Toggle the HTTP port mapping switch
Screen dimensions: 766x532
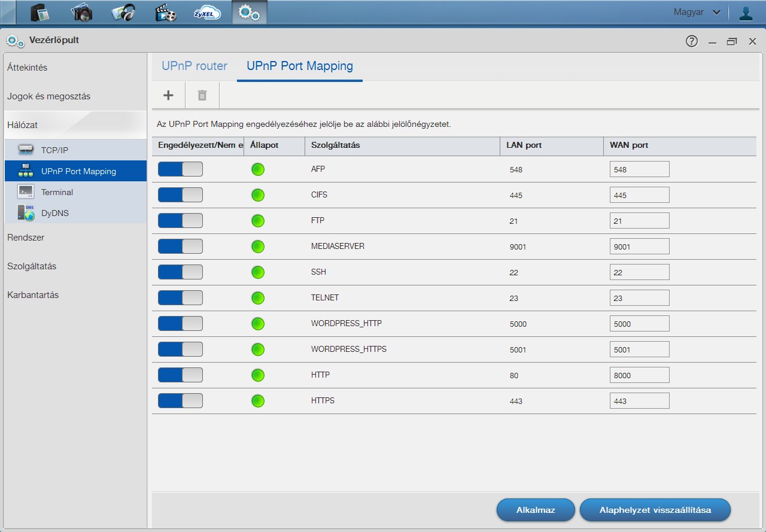coord(180,375)
